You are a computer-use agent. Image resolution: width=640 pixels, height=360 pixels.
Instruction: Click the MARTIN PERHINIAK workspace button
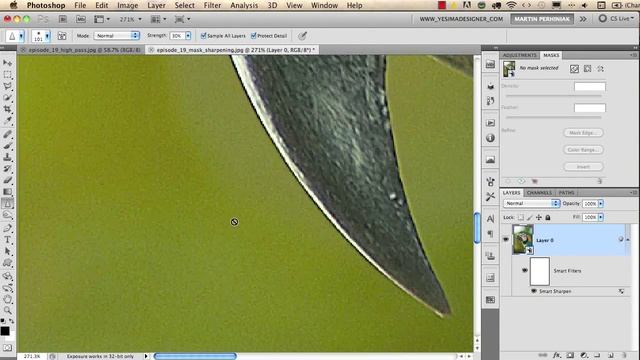coord(542,19)
